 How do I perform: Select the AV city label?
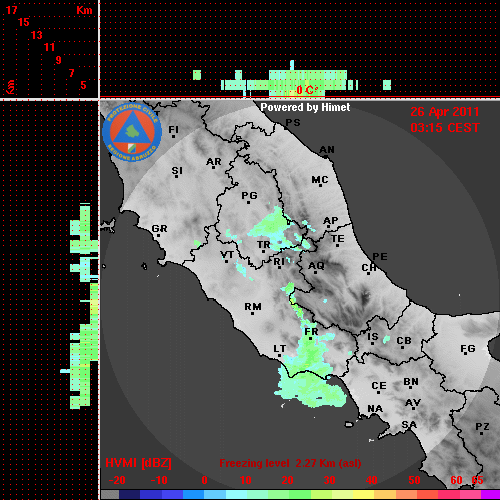pos(413,403)
